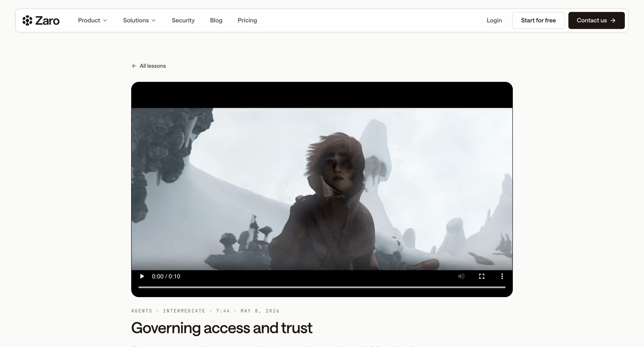Mute the video volume

461,276
